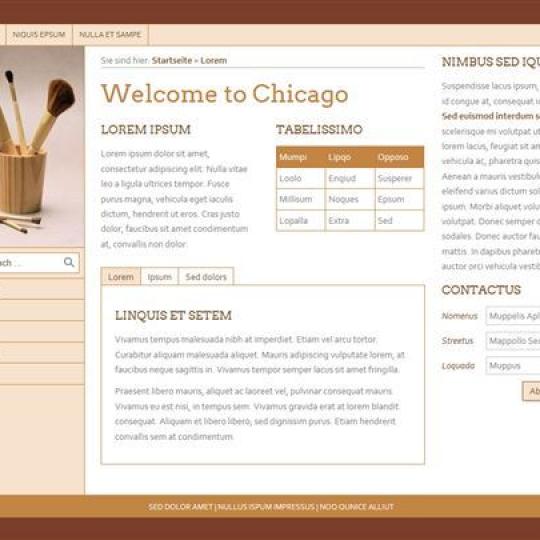Open the NULLA ET SAMPE menu item

[x=110, y=35]
